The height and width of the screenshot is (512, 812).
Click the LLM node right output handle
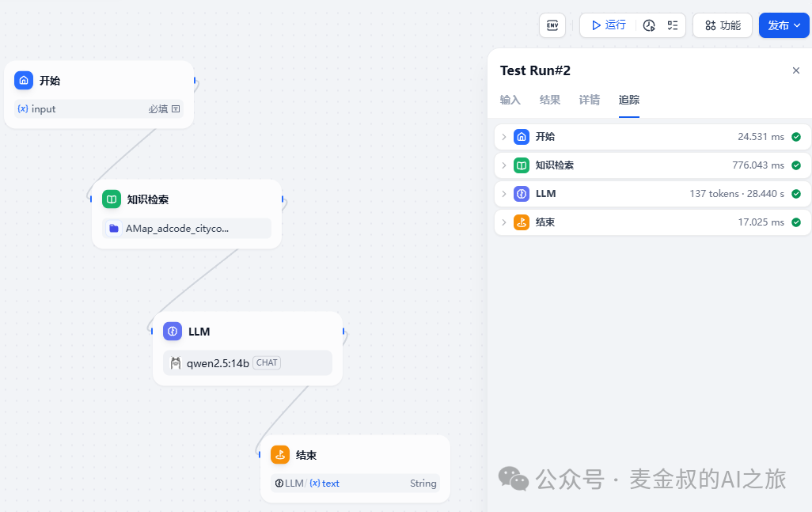[343, 332]
